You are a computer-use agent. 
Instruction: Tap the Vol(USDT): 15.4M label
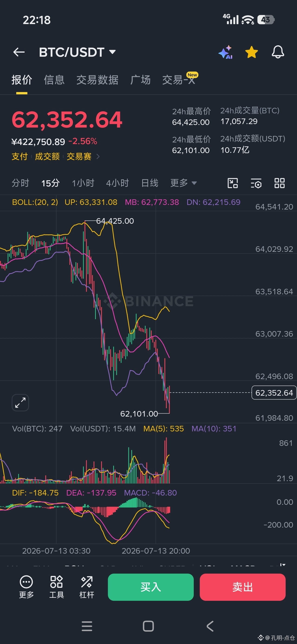tap(103, 428)
